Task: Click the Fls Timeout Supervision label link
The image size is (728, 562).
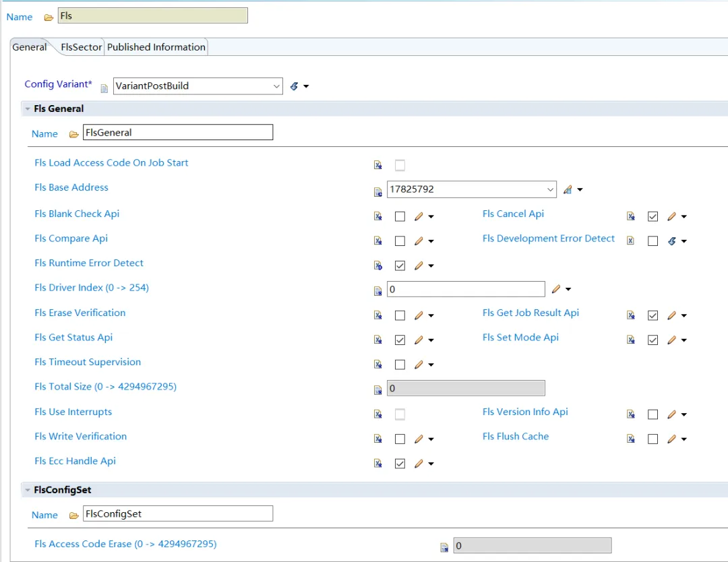Action: [88, 362]
